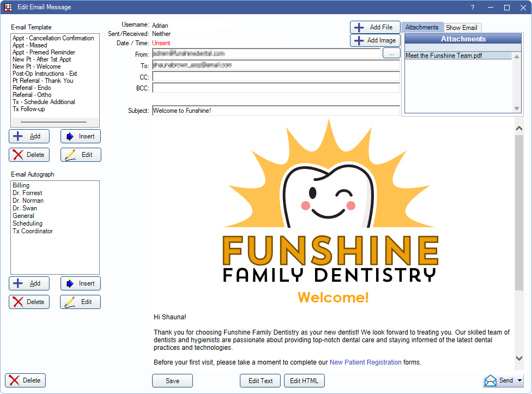This screenshot has width=532, height=394.
Task: Open help with the question mark icon
Action: (472, 7)
